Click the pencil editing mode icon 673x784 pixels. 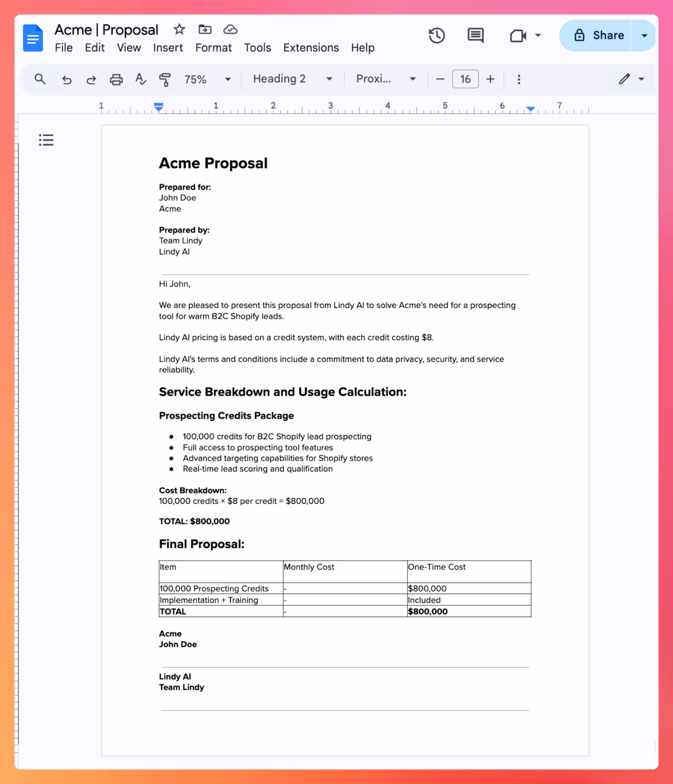[x=624, y=79]
